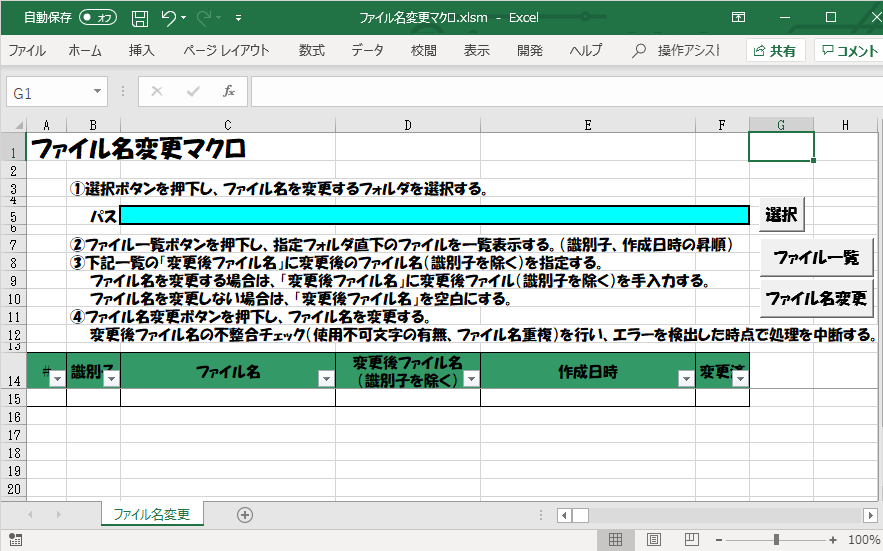
Task: Click the formula bar input area
Action: [x=566, y=92]
